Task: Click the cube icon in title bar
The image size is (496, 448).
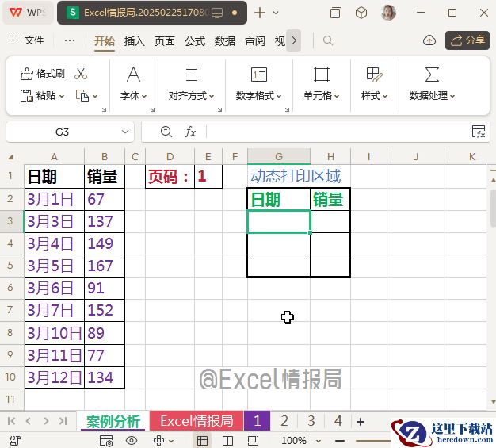Action: click(x=361, y=13)
